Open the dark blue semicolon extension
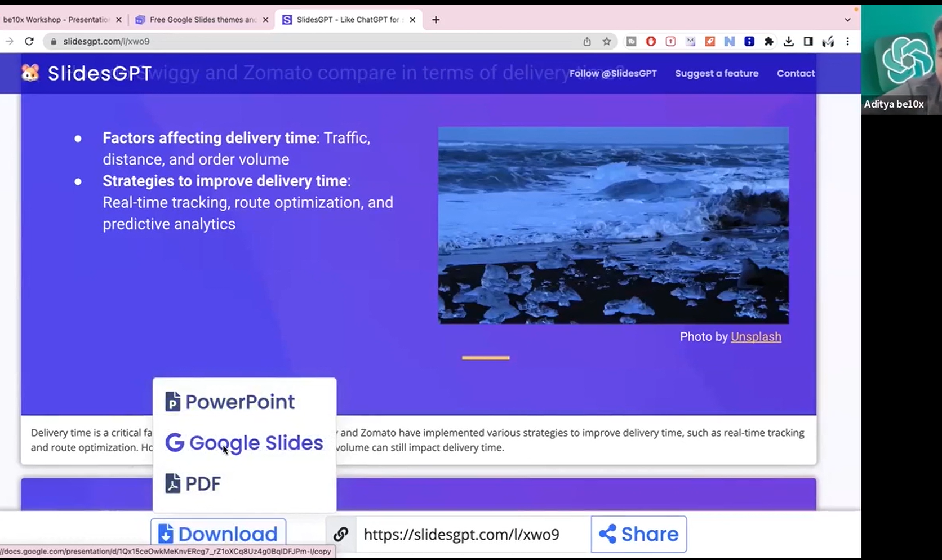Viewport: 942px width, 560px height. 749,41
